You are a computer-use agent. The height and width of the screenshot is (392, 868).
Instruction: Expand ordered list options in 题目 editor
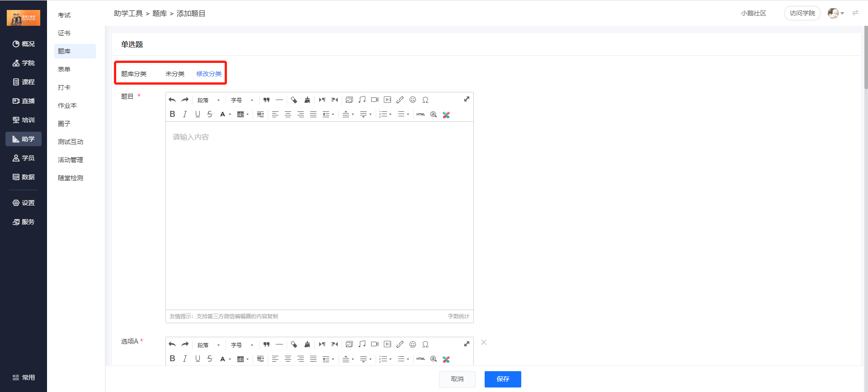385,115
